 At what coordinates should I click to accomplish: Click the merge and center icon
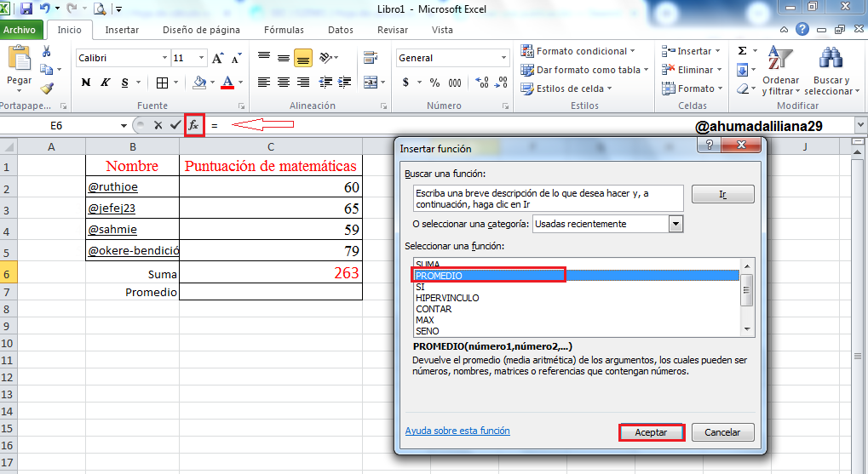click(x=371, y=83)
